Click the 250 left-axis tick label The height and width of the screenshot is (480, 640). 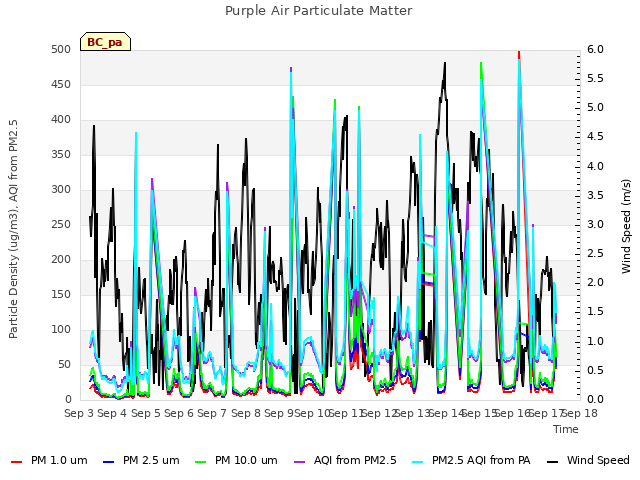pyautogui.click(x=61, y=224)
